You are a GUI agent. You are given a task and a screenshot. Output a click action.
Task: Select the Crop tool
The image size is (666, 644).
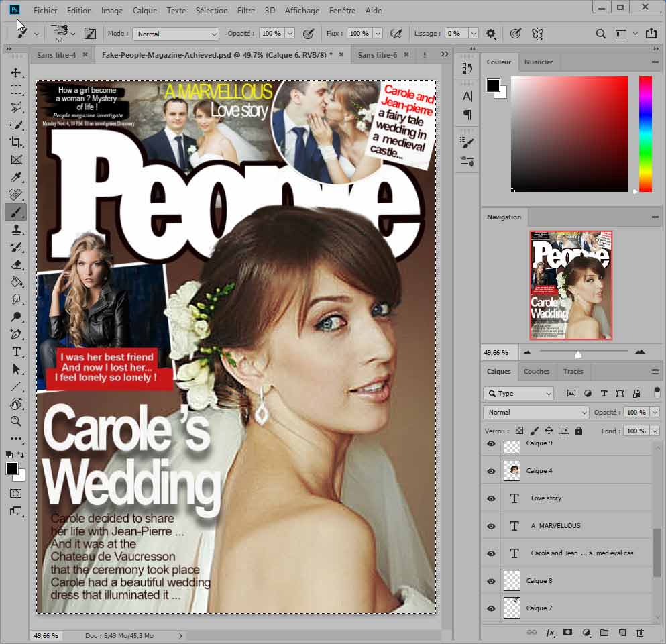pyautogui.click(x=16, y=142)
